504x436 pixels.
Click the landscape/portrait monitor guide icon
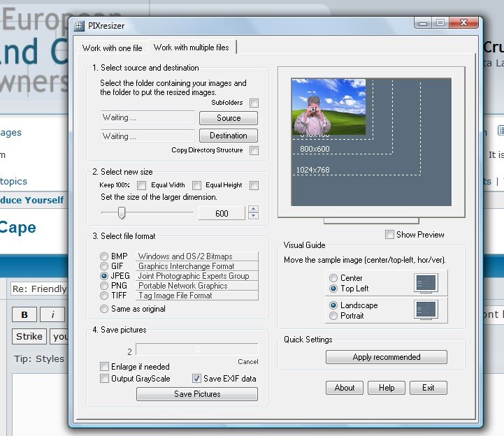pyautogui.click(x=426, y=310)
